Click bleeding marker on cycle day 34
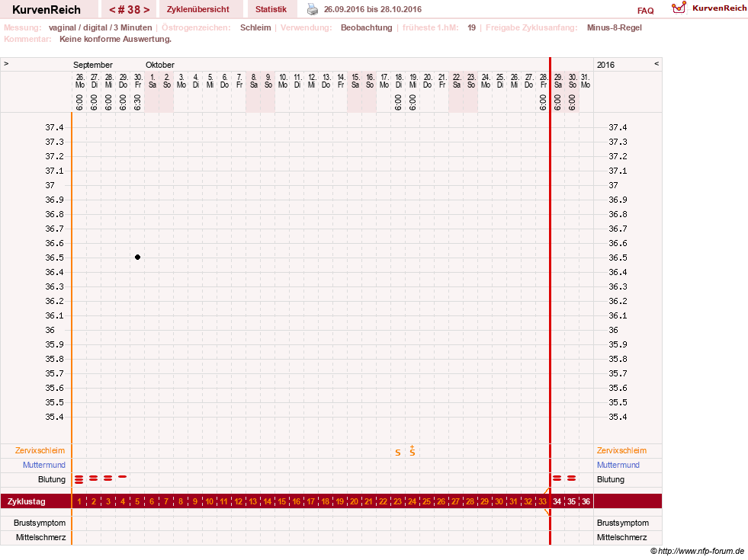The width and height of the screenshot is (748, 560). pyautogui.click(x=557, y=478)
